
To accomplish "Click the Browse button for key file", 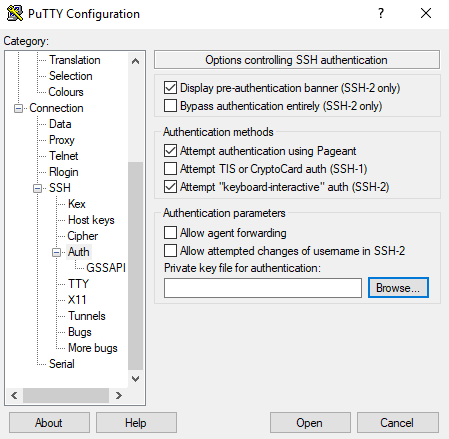I will pyautogui.click(x=398, y=288).
